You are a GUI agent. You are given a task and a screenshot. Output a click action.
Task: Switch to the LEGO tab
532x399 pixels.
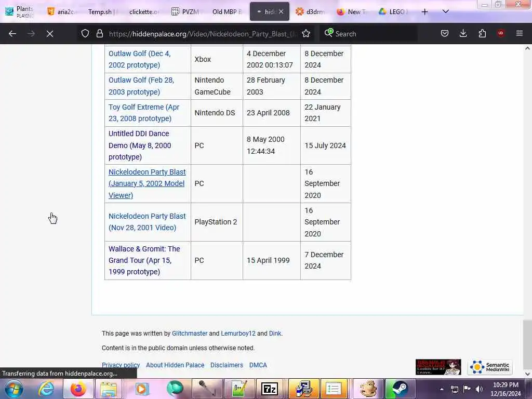coord(394,12)
